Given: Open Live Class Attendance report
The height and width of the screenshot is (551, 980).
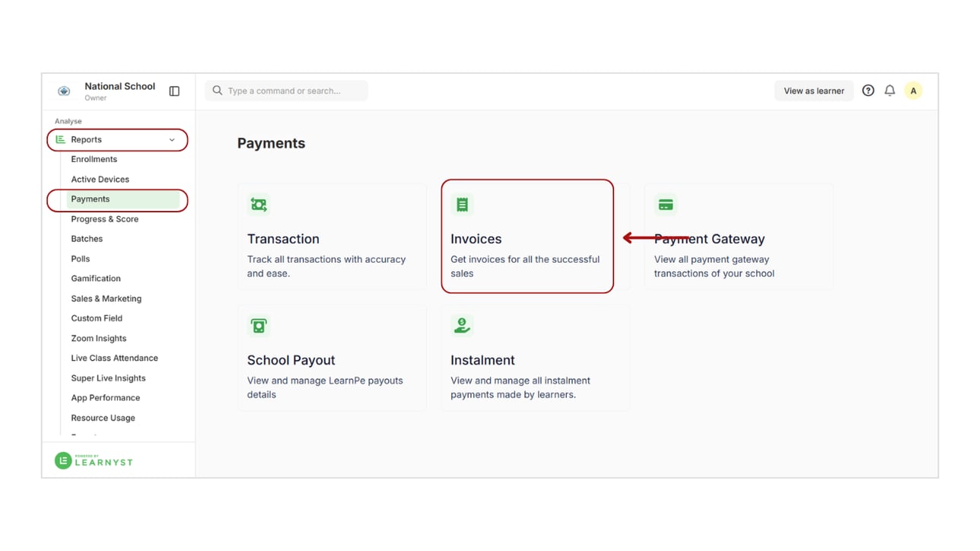Looking at the screenshot, I should pos(115,358).
